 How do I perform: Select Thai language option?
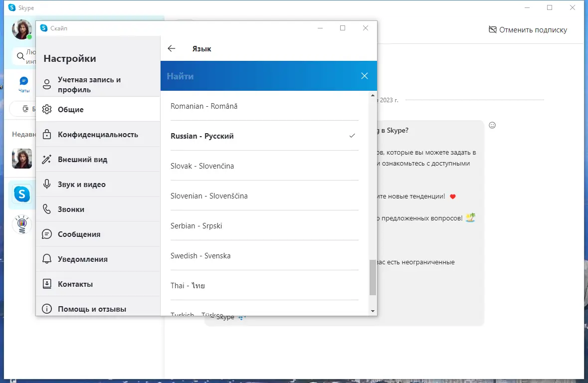[x=264, y=285]
